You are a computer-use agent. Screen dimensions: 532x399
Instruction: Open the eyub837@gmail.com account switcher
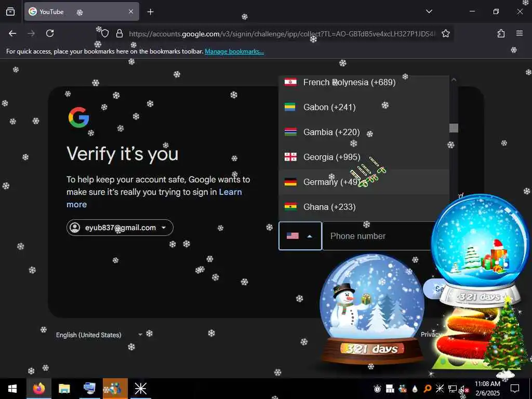click(120, 228)
